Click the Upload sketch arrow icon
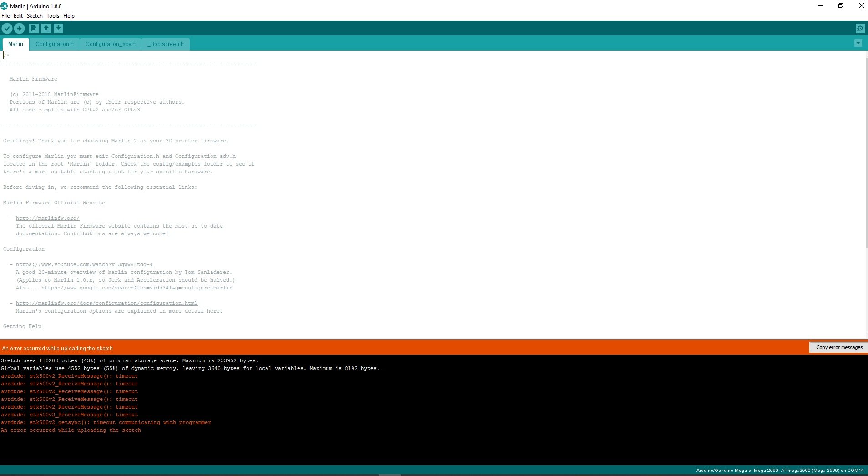Image resolution: width=868 pixels, height=476 pixels. (x=19, y=28)
